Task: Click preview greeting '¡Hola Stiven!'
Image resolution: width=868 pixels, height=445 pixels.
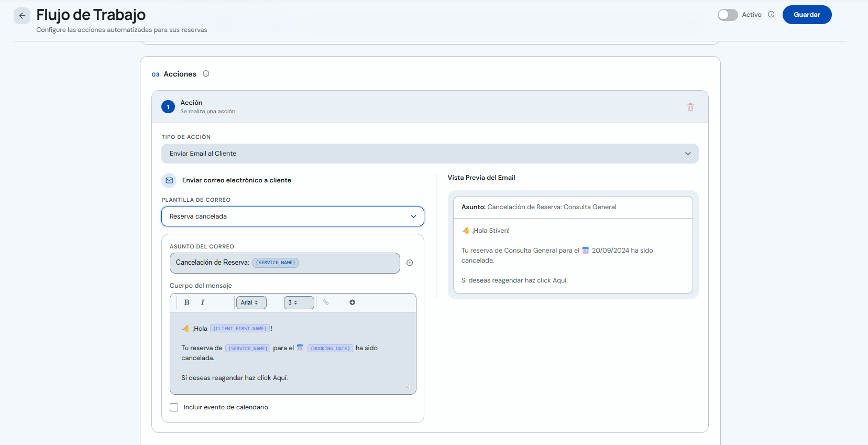Action: click(491, 231)
